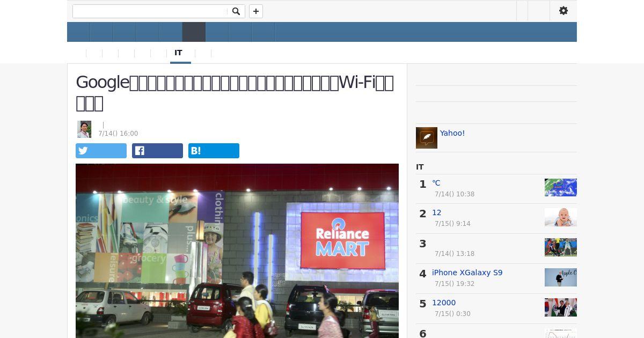The width and height of the screenshot is (644, 338).
Task: Click the magnifier search icon
Action: pos(236,11)
